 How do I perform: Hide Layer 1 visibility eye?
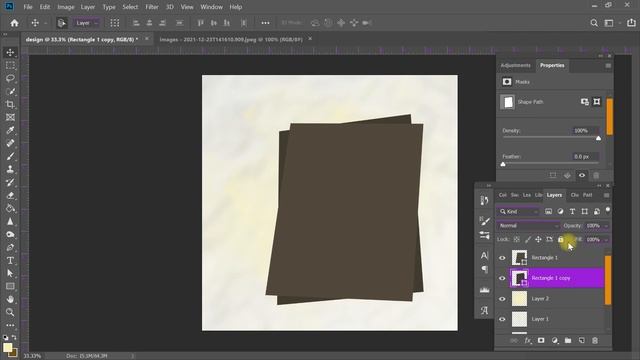tap(502, 319)
